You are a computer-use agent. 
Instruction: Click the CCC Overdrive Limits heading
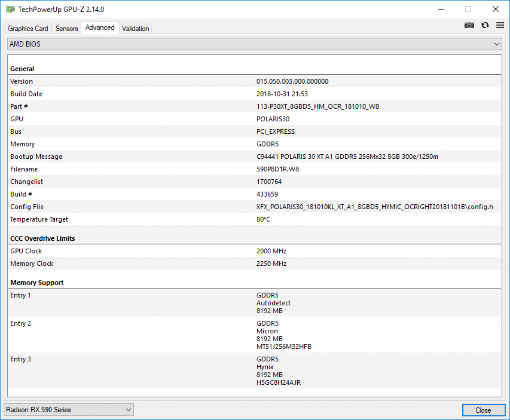[x=42, y=238]
